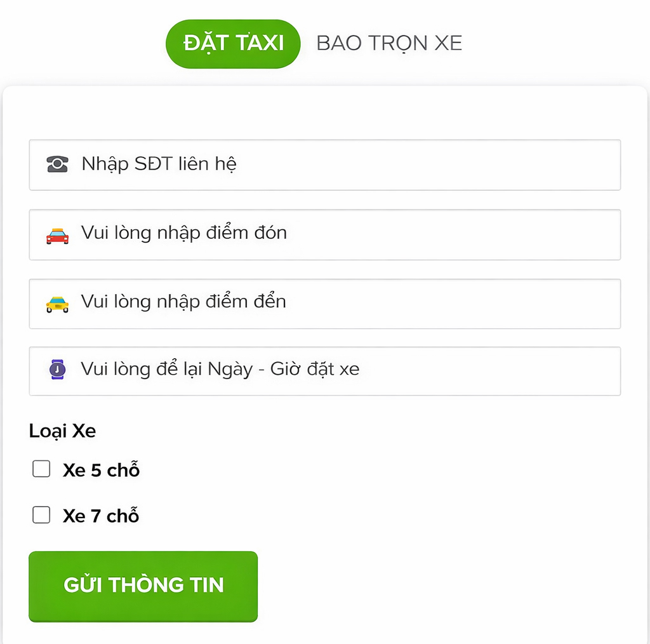Click the pickup point input field
This screenshot has width=650, height=644.
(325, 233)
